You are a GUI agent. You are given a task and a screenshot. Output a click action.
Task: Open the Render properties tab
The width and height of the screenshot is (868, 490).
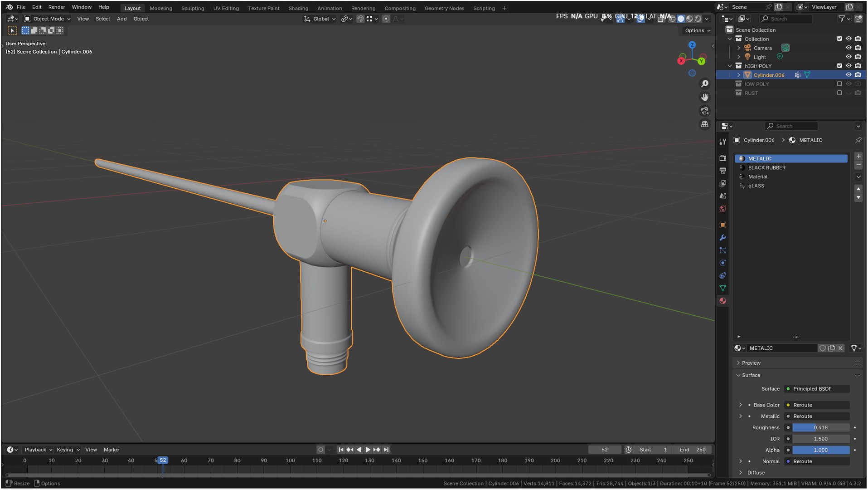(x=723, y=158)
